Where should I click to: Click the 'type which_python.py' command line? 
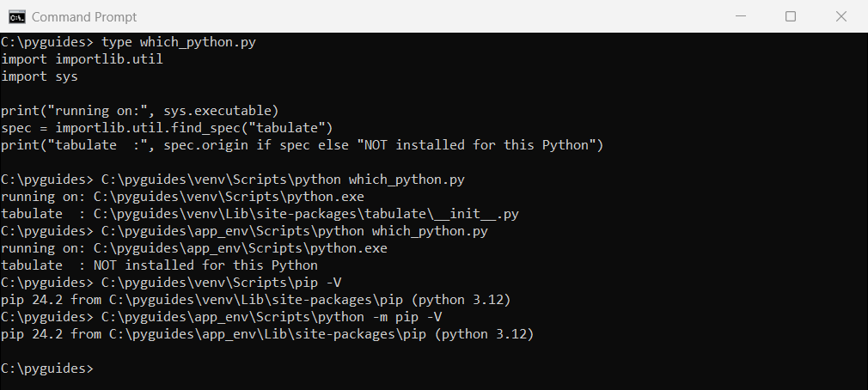tap(128, 42)
